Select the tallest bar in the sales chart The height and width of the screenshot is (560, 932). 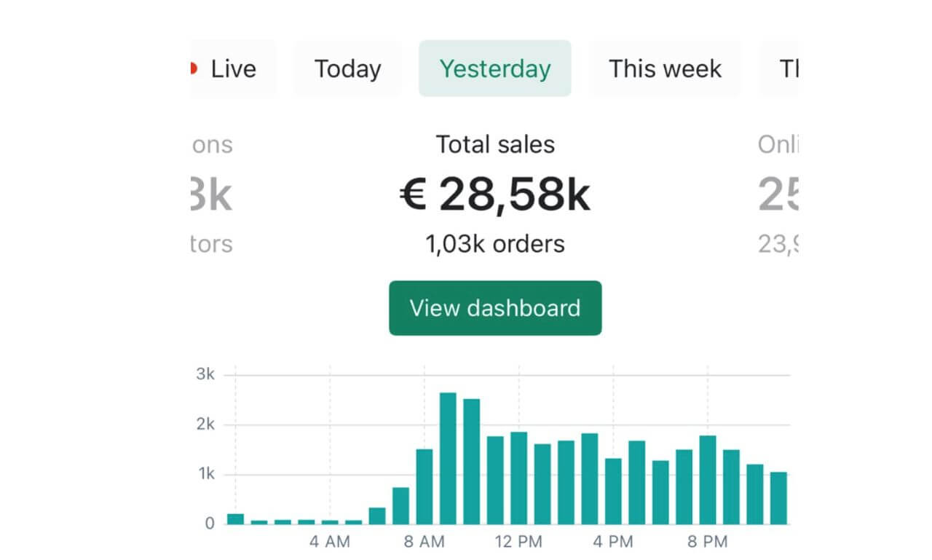(448, 458)
